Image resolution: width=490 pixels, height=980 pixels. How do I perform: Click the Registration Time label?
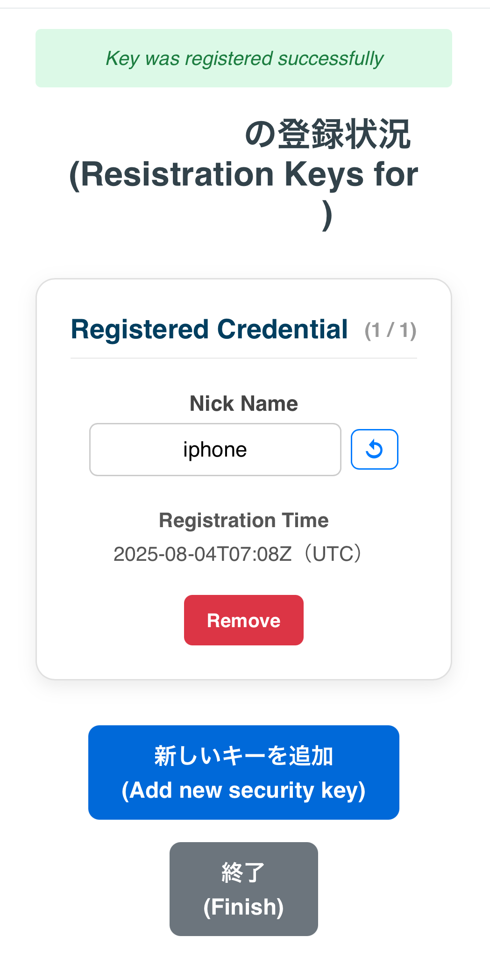pyautogui.click(x=243, y=520)
